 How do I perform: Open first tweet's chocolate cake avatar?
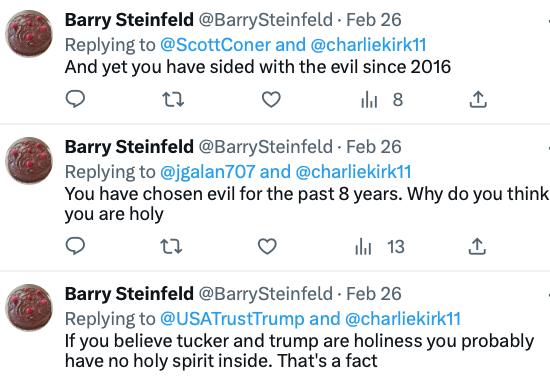[x=29, y=33]
